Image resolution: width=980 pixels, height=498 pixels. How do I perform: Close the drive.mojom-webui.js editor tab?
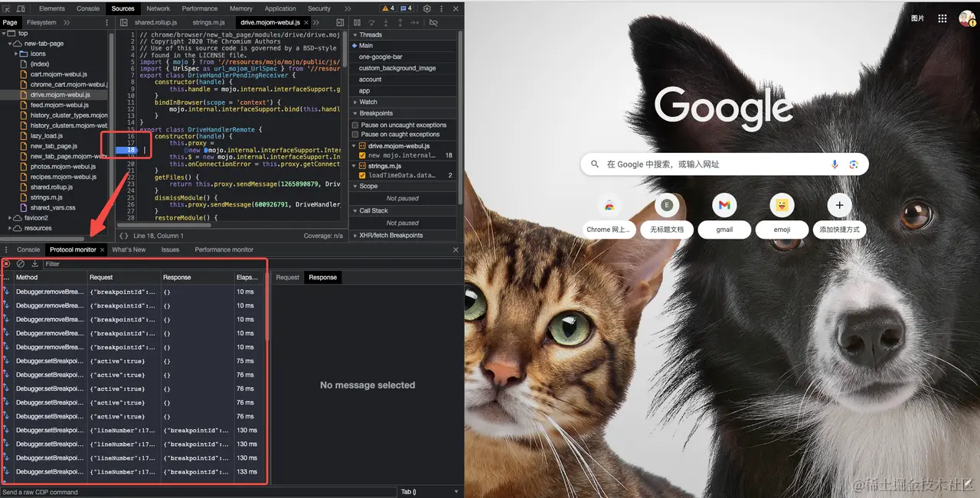[305, 23]
